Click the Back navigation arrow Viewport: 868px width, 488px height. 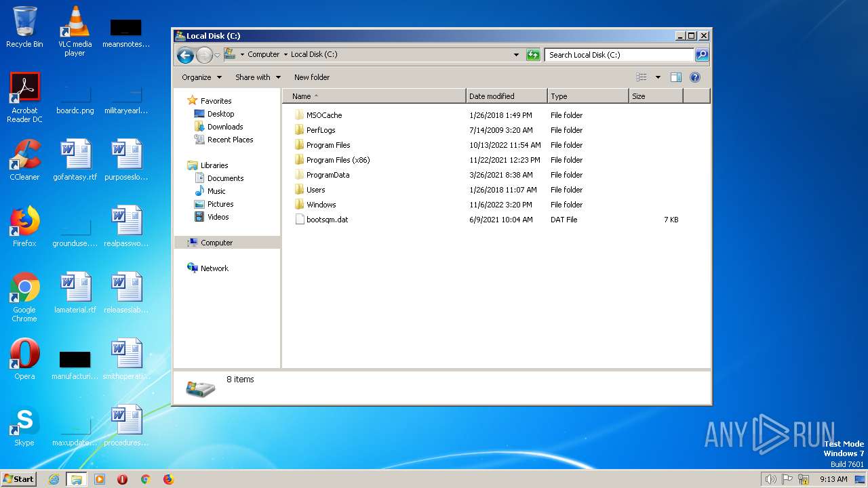[x=185, y=55]
